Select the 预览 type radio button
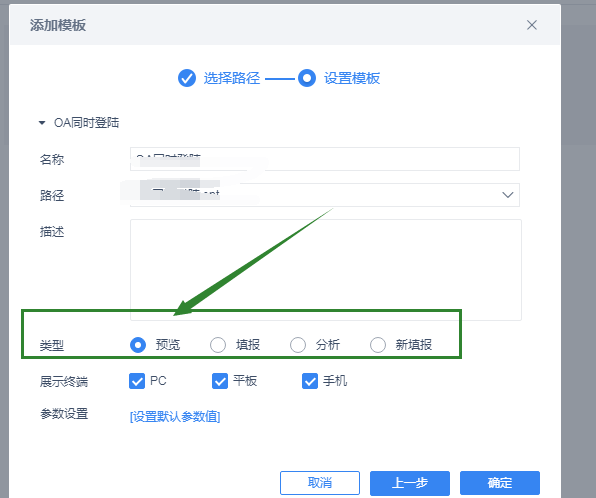This screenshot has height=498, width=596. click(138, 345)
